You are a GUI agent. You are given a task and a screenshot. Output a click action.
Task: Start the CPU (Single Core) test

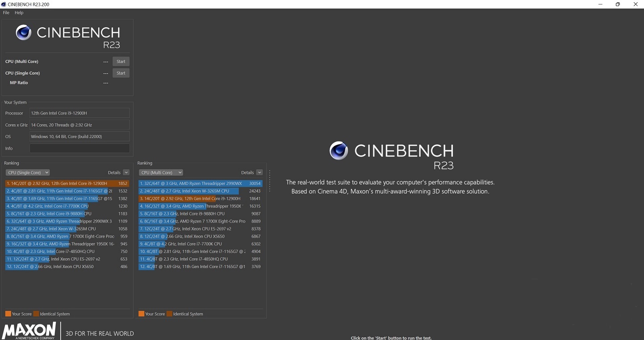coord(121,73)
